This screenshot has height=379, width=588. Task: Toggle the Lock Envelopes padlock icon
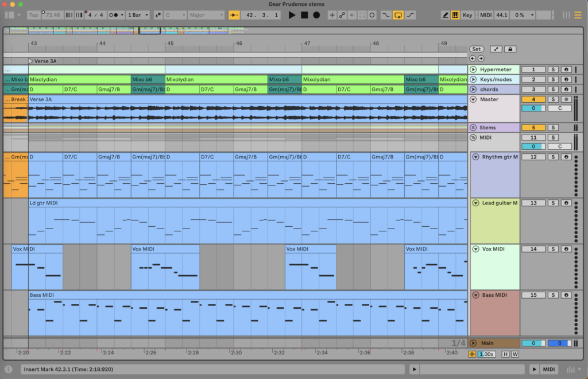[510, 49]
